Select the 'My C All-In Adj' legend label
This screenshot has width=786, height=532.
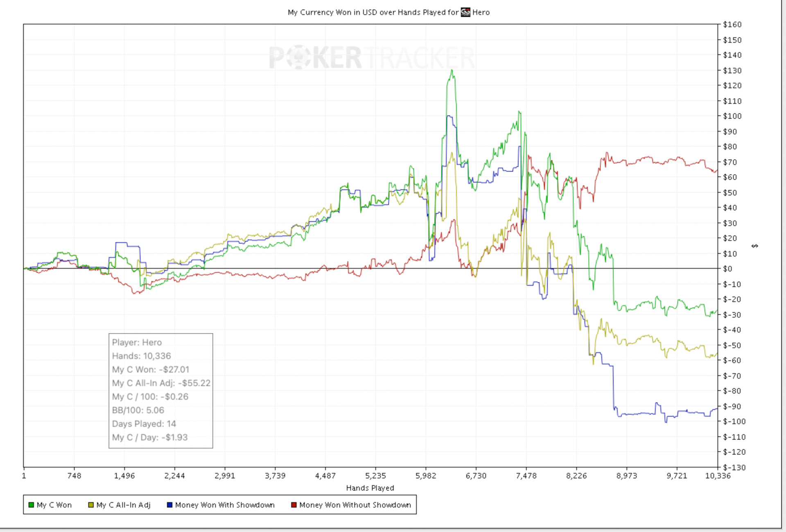[x=123, y=505]
